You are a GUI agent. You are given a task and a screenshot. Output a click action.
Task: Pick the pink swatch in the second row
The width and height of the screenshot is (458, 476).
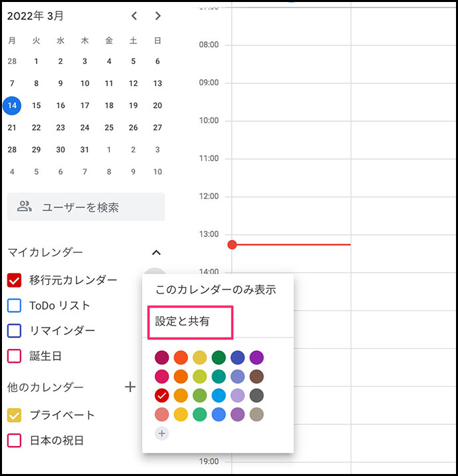pos(162,376)
